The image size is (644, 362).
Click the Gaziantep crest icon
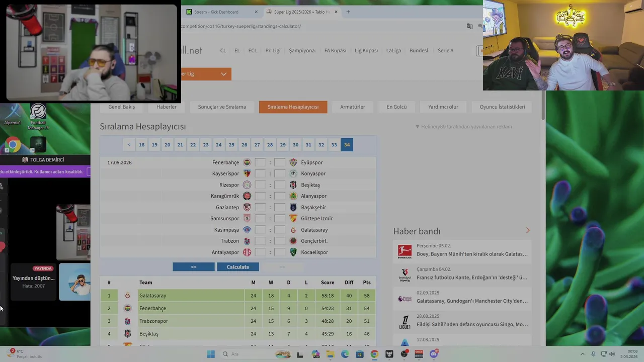247,207
